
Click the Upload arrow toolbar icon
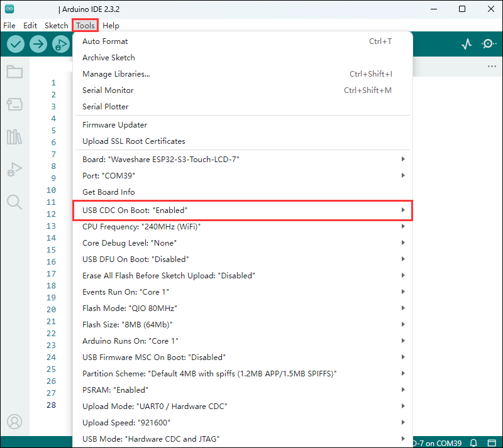38,44
